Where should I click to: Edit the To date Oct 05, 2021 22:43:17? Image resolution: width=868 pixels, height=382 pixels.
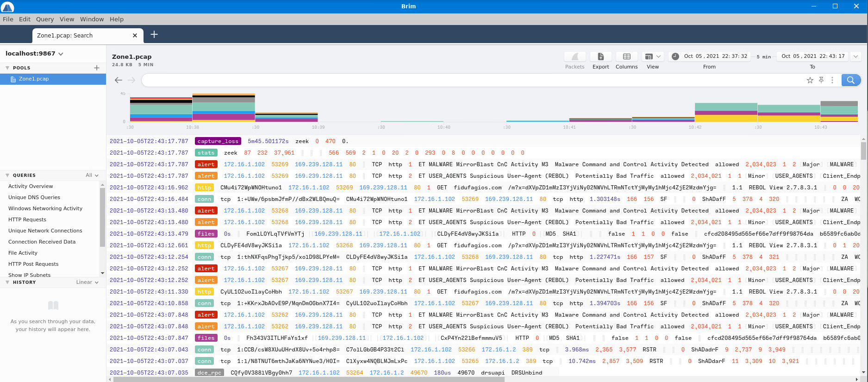pos(813,56)
